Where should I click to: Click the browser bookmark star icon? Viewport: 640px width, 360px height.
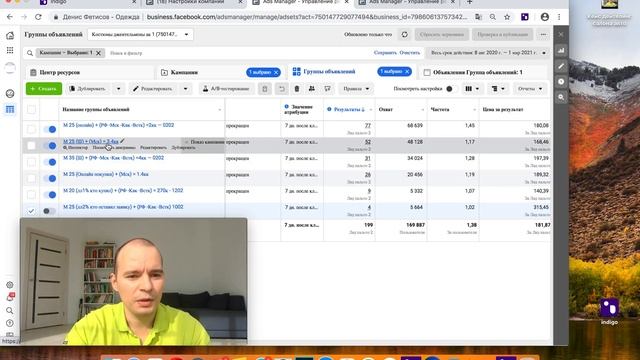[507, 17]
